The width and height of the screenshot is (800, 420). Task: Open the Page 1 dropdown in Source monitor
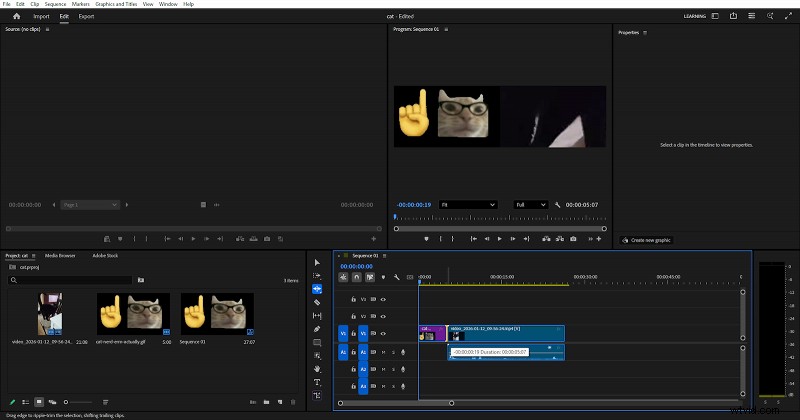90,205
